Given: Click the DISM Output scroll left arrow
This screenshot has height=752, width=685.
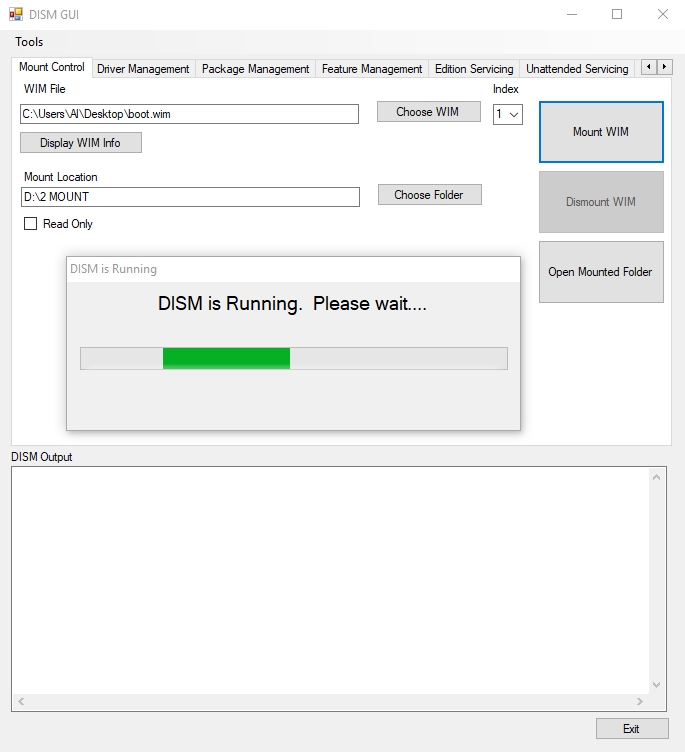Looking at the screenshot, I should (21, 702).
